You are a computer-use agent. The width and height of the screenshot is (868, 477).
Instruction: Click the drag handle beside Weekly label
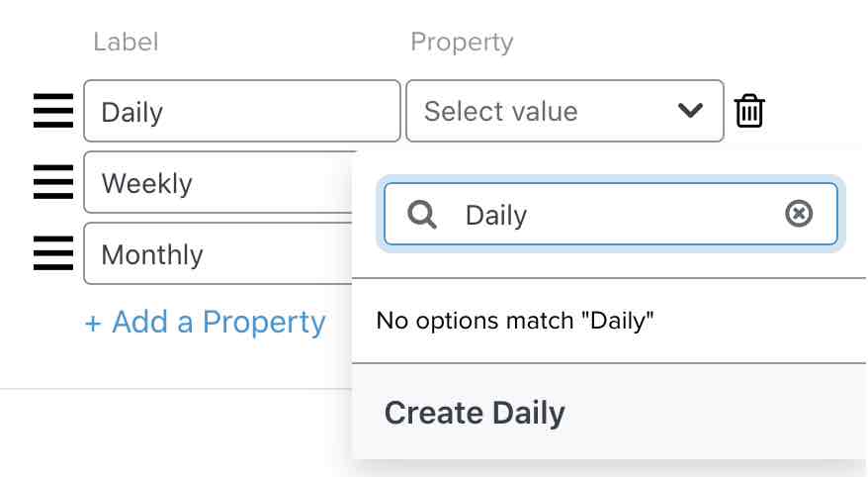click(53, 182)
